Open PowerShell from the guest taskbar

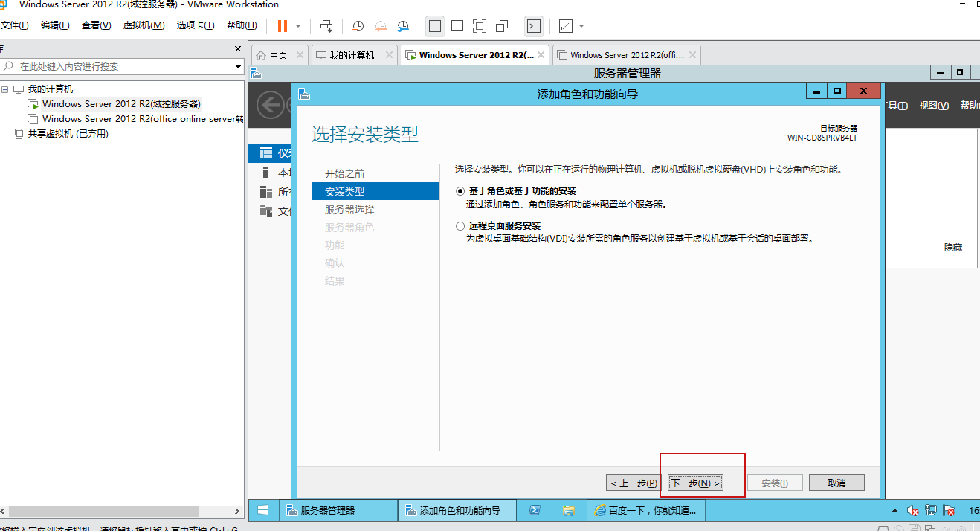[x=534, y=510]
